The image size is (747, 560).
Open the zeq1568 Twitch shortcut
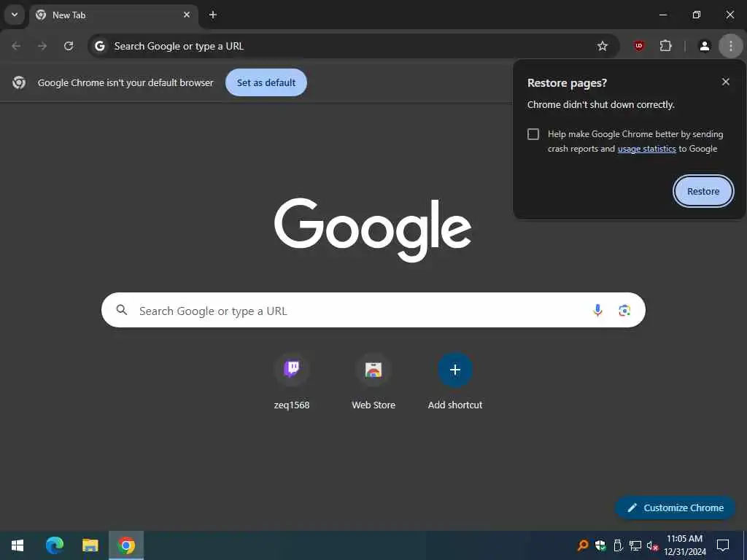(292, 381)
